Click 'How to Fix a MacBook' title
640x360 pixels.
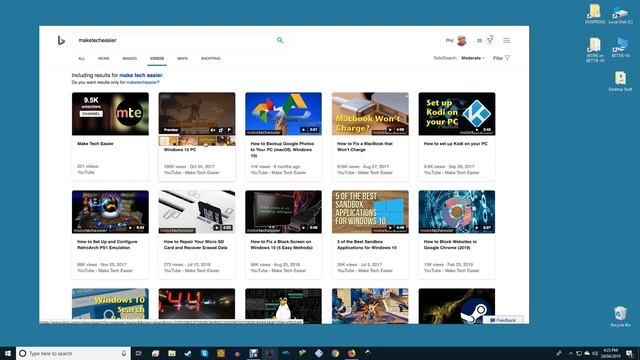click(364, 147)
